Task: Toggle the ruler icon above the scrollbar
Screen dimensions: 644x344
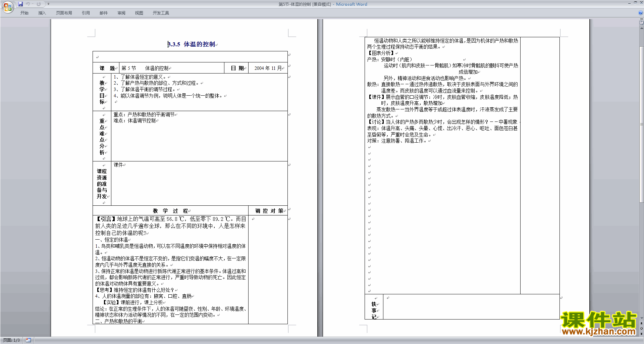Action: (x=641, y=22)
